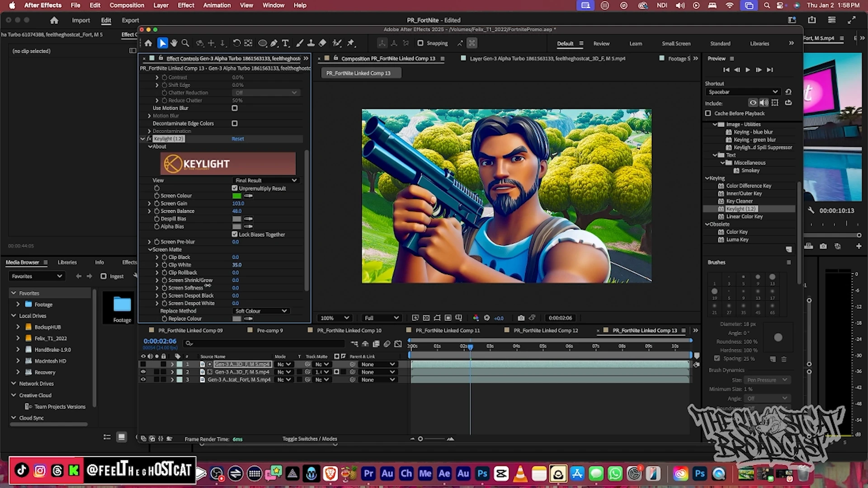Click Toggle Switches / Modes button
The width and height of the screenshot is (868, 488).
click(310, 439)
